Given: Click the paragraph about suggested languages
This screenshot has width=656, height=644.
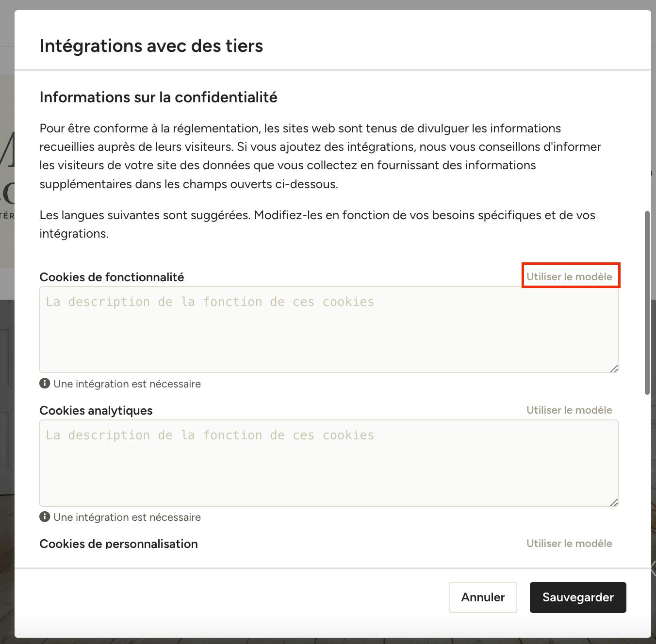Looking at the screenshot, I should [317, 224].
